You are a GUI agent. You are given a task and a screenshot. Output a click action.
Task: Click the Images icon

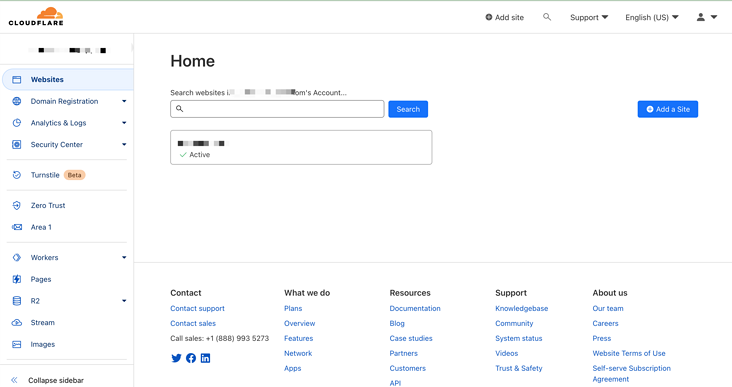[17, 345]
